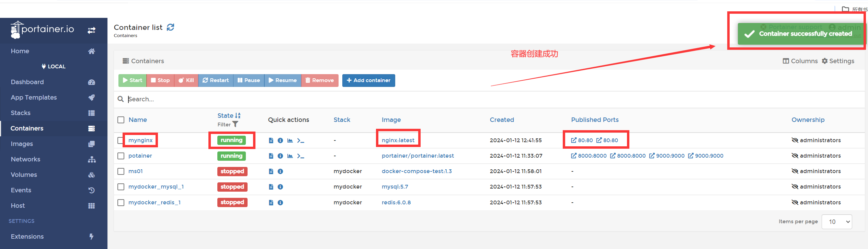868x249 pixels.
Task: Tick the select-all containers checkbox
Action: click(121, 120)
